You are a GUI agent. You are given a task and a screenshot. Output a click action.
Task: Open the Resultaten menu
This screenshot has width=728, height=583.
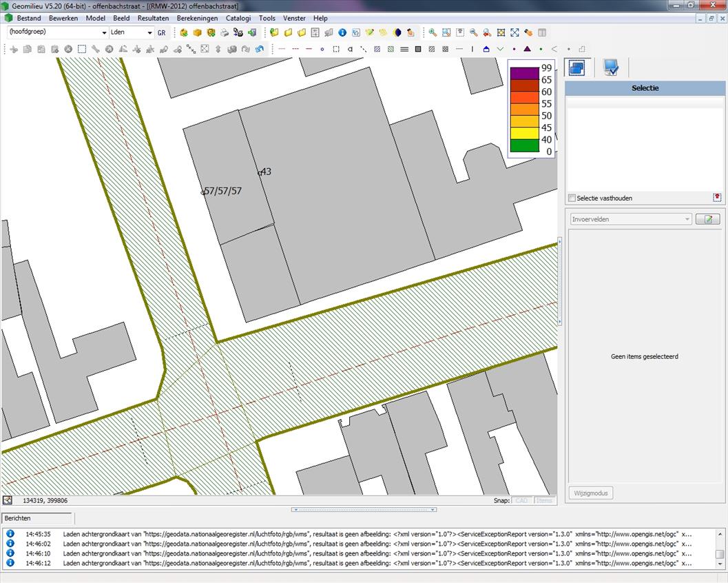click(153, 18)
